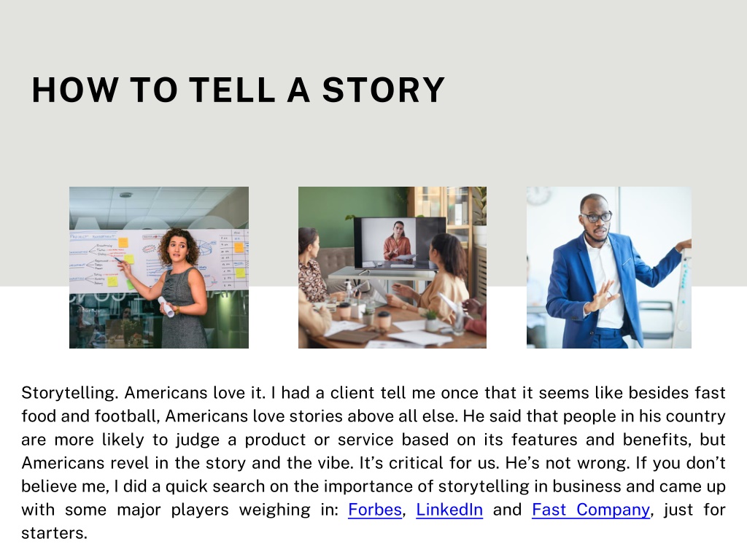Click the wall clock in the right photo
The width and height of the screenshot is (747, 560).
click(x=540, y=195)
